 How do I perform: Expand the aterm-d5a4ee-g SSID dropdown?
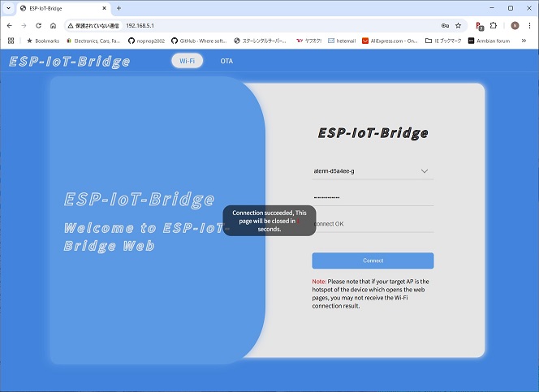[373, 171]
